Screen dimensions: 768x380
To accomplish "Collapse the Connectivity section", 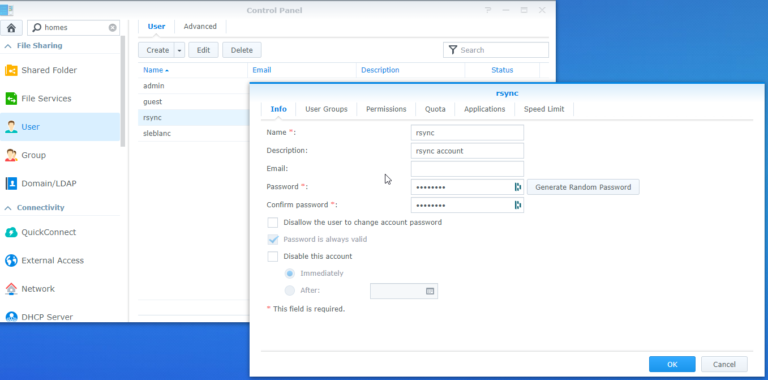I will pos(8,208).
